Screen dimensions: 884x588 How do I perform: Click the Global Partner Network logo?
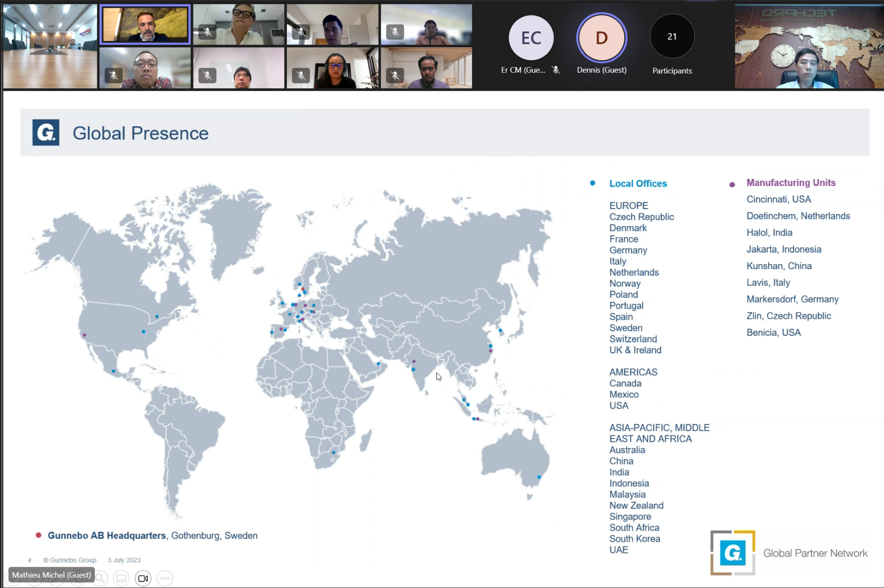click(789, 553)
